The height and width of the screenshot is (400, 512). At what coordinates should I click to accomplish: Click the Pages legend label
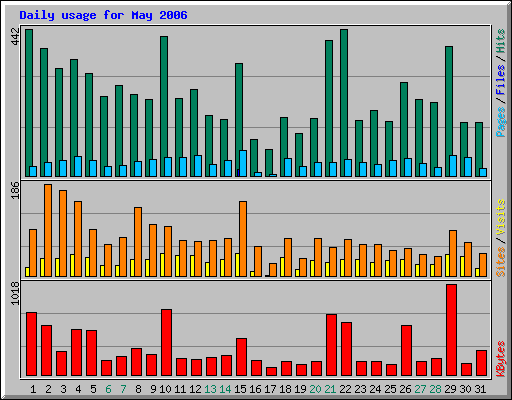tap(500, 122)
